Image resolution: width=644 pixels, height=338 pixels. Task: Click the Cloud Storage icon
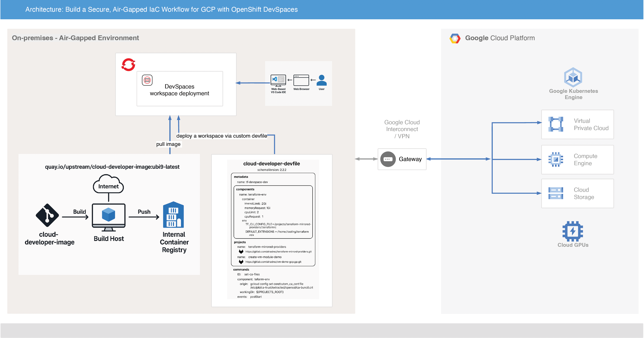tap(556, 193)
